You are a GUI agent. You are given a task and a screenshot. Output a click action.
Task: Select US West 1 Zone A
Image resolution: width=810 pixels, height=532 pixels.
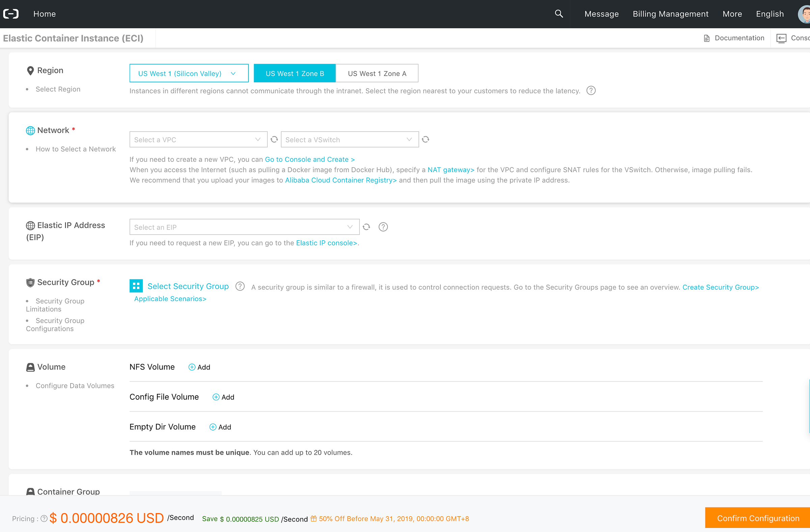click(x=377, y=73)
